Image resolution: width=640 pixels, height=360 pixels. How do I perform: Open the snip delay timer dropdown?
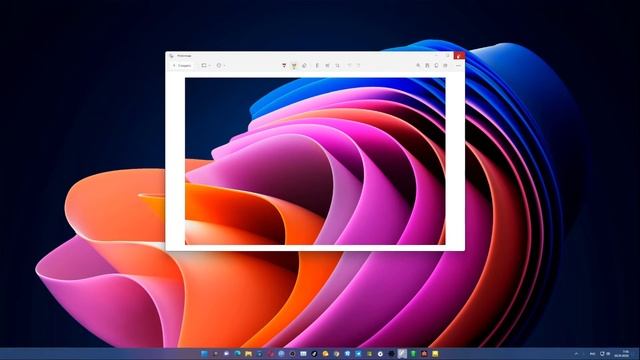[221, 65]
